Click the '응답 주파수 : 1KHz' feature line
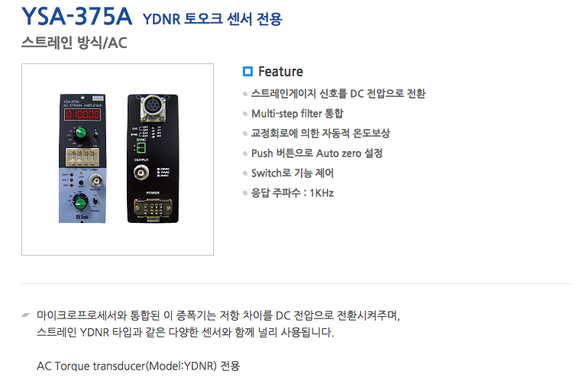 pos(292,192)
